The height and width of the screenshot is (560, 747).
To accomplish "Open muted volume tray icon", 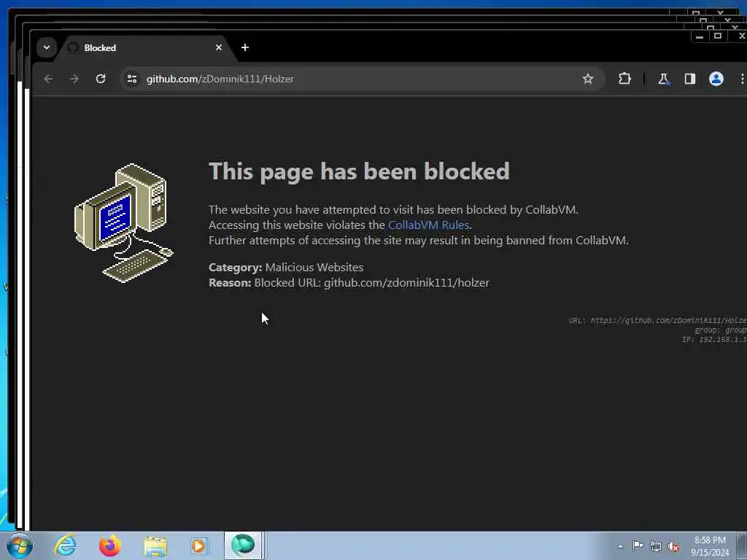I will (673, 546).
